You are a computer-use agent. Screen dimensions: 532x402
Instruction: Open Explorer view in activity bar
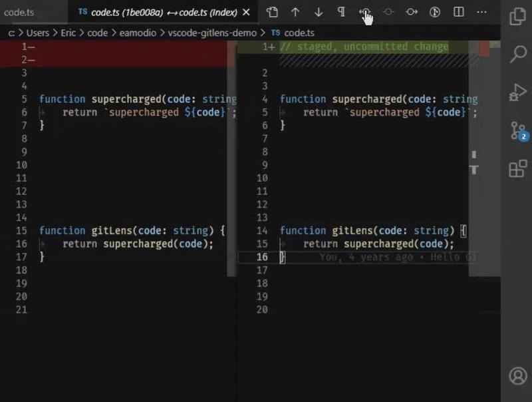[x=518, y=16]
